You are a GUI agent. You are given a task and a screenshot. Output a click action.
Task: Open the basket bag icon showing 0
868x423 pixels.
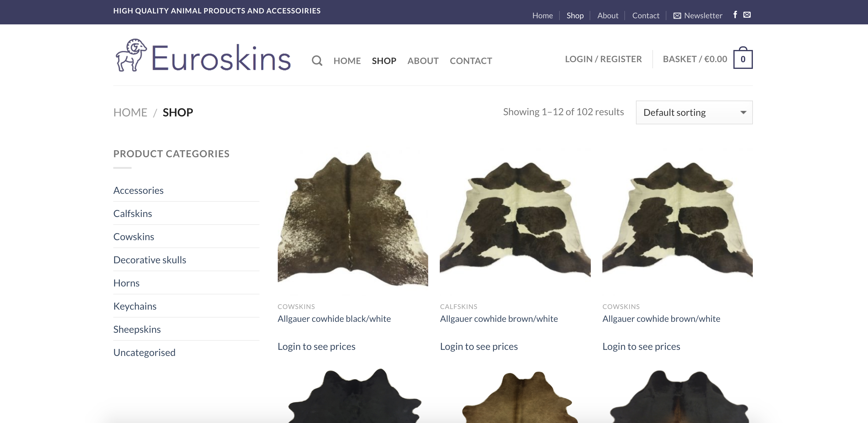click(x=743, y=59)
